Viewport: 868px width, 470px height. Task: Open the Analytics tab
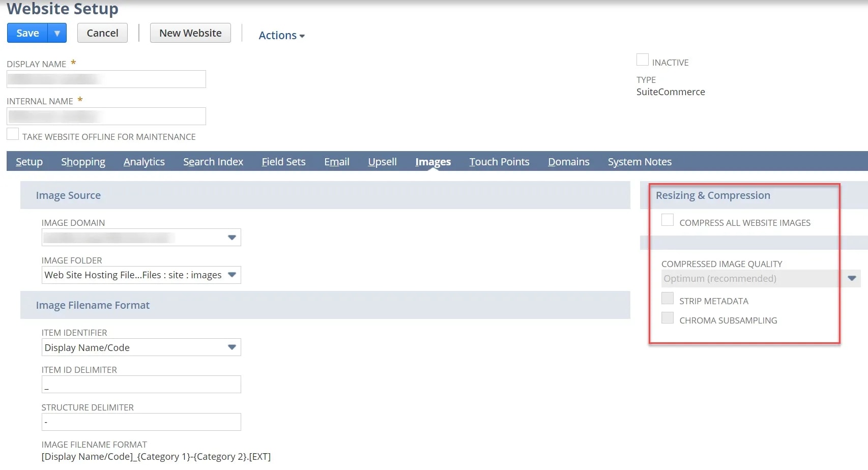[x=144, y=162]
